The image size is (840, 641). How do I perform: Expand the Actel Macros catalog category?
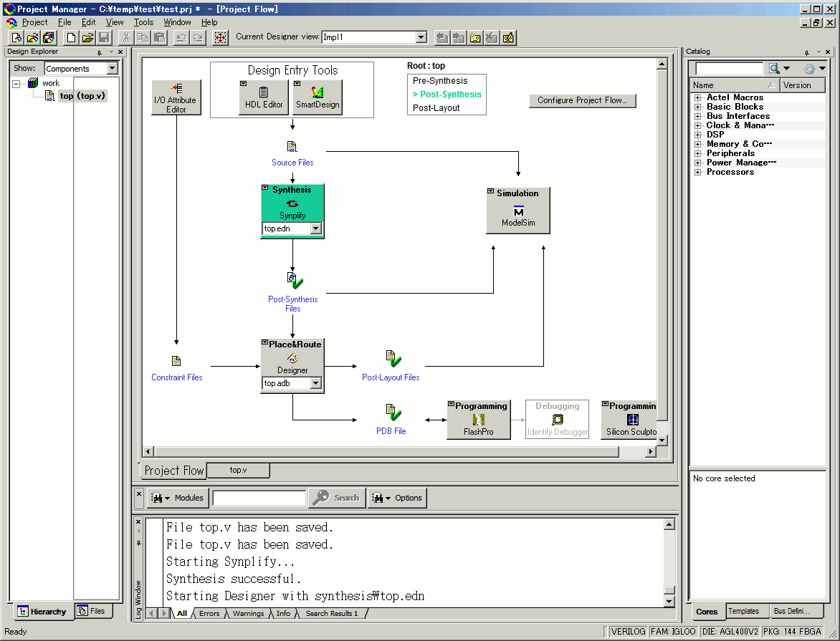point(697,97)
